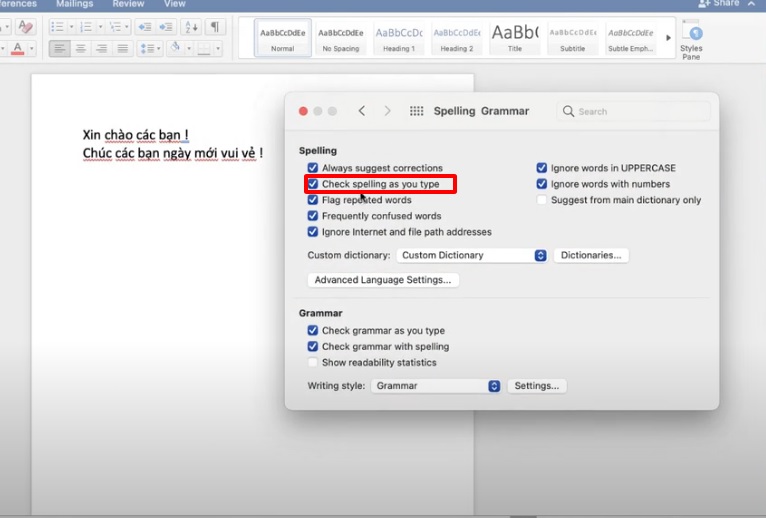The height and width of the screenshot is (518, 766).
Task: Turn on Show readability statistics
Action: tap(313, 362)
